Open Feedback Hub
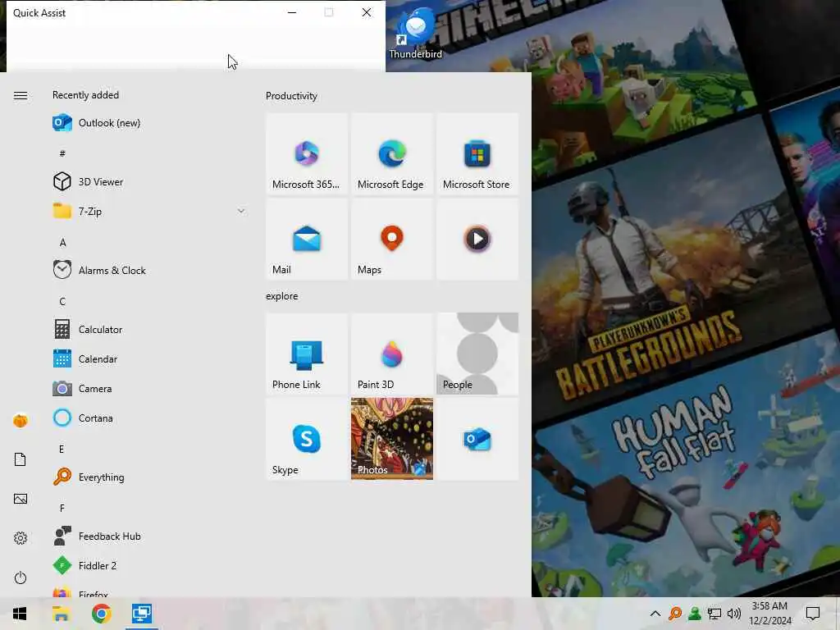840x630 pixels. pyautogui.click(x=150, y=536)
